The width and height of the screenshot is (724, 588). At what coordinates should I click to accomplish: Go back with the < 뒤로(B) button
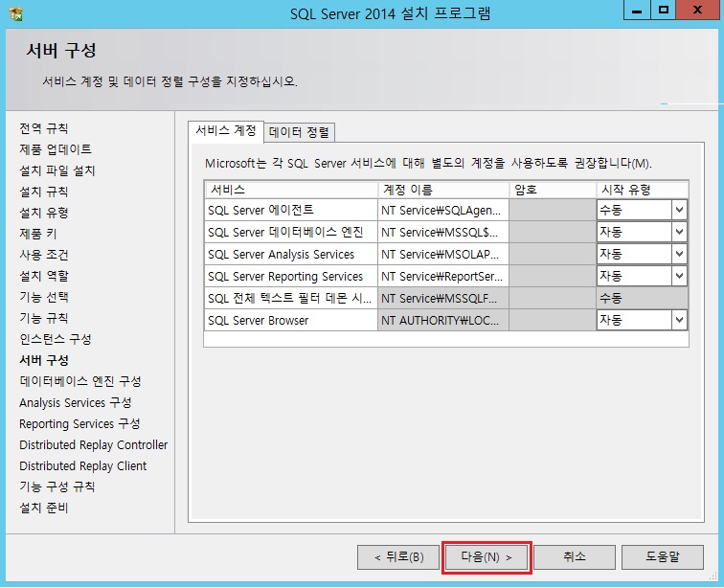[x=398, y=557]
